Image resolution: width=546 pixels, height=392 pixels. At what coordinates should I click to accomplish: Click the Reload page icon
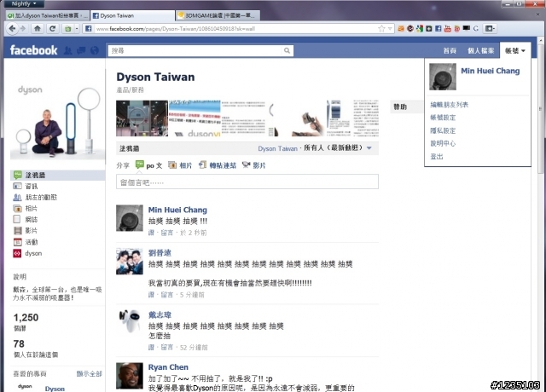(53, 28)
